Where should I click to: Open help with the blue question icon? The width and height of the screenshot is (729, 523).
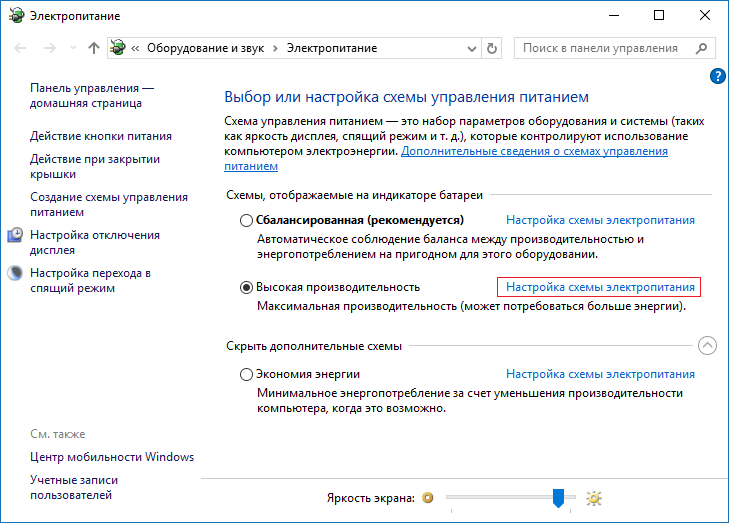(x=717, y=76)
